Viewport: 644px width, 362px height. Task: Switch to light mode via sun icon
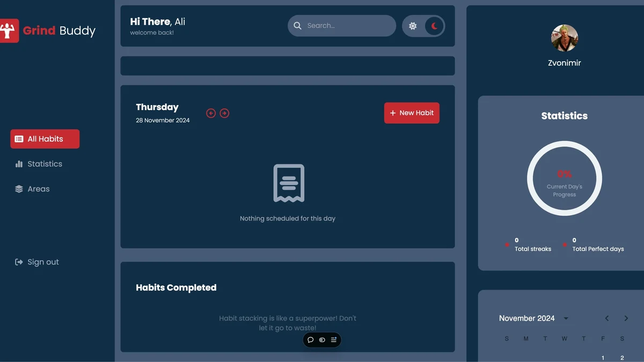[413, 26]
